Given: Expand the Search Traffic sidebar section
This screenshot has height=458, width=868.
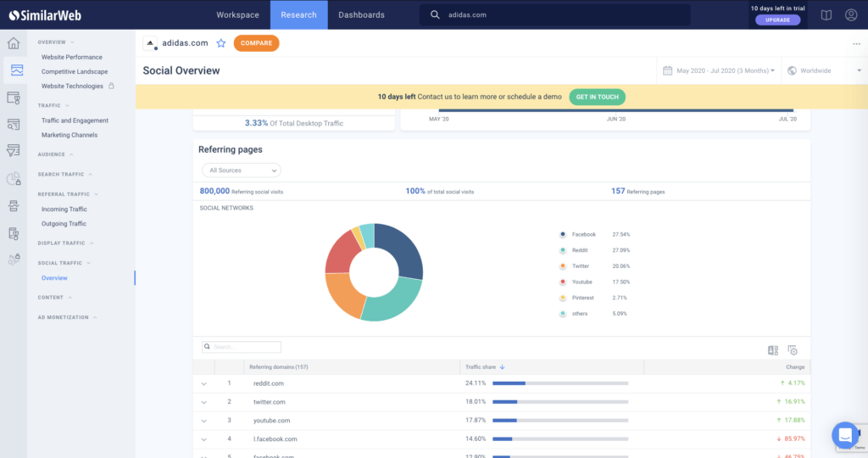Looking at the screenshot, I should (x=64, y=175).
